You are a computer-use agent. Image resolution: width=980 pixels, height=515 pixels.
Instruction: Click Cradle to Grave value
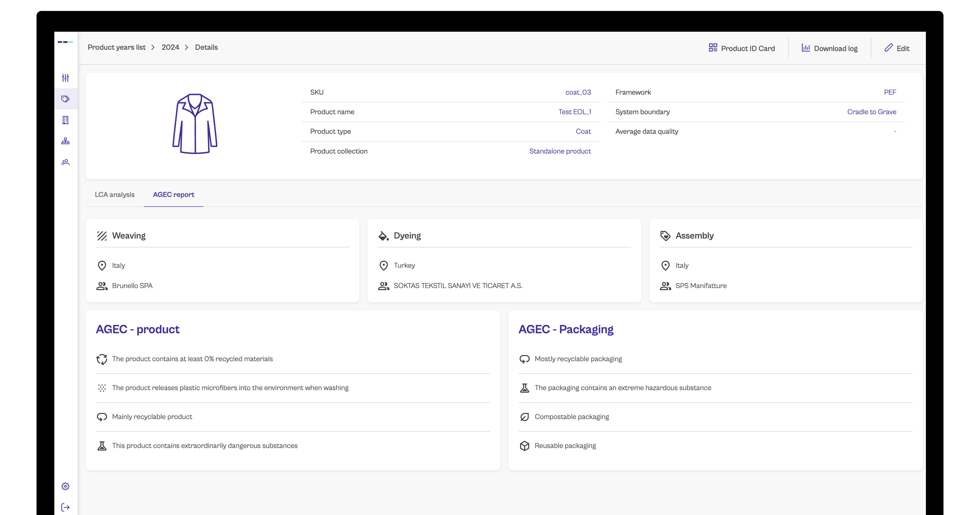[x=872, y=112]
